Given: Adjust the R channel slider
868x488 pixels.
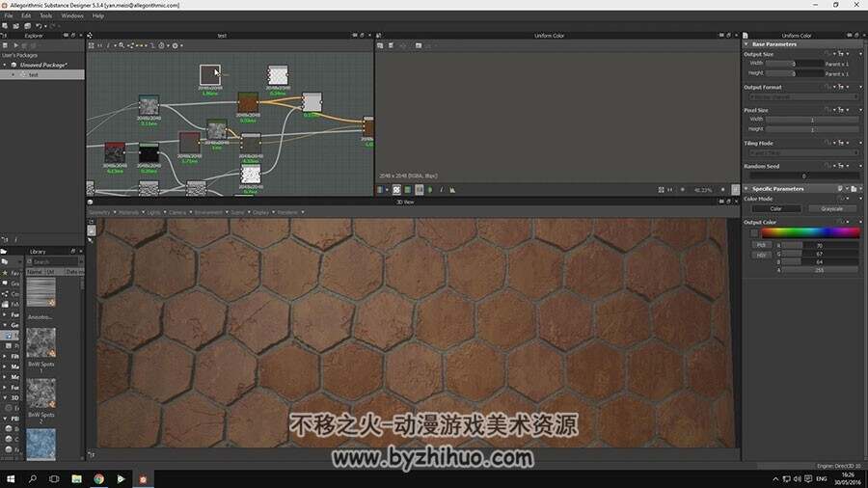Looking at the screenshot, I should tap(819, 245).
